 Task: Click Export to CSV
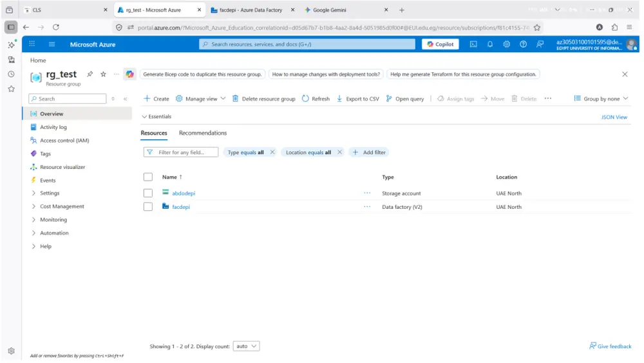coord(357,99)
